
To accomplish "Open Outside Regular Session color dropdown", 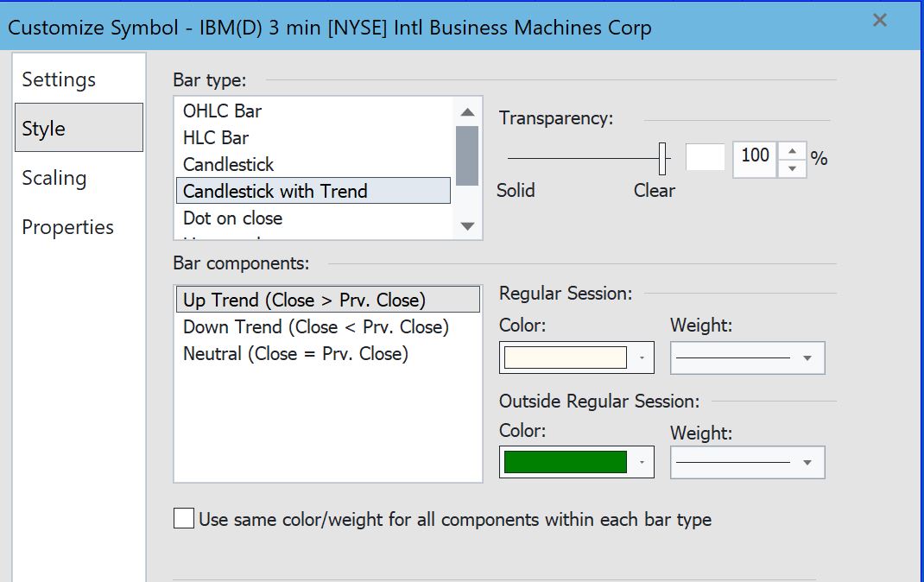I will (642, 462).
